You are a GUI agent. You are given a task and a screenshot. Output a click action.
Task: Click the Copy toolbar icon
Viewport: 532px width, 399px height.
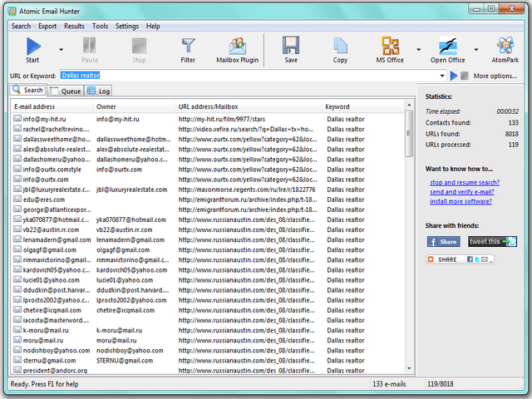coord(340,47)
